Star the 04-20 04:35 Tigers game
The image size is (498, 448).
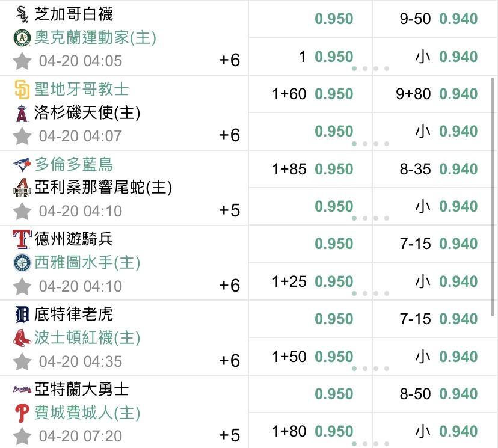[x=22, y=361]
